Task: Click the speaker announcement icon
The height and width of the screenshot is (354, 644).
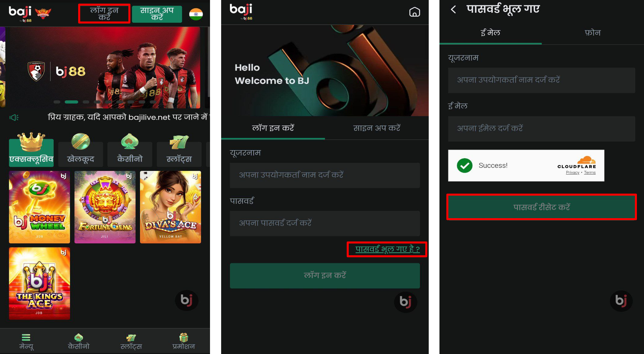Action: click(14, 117)
